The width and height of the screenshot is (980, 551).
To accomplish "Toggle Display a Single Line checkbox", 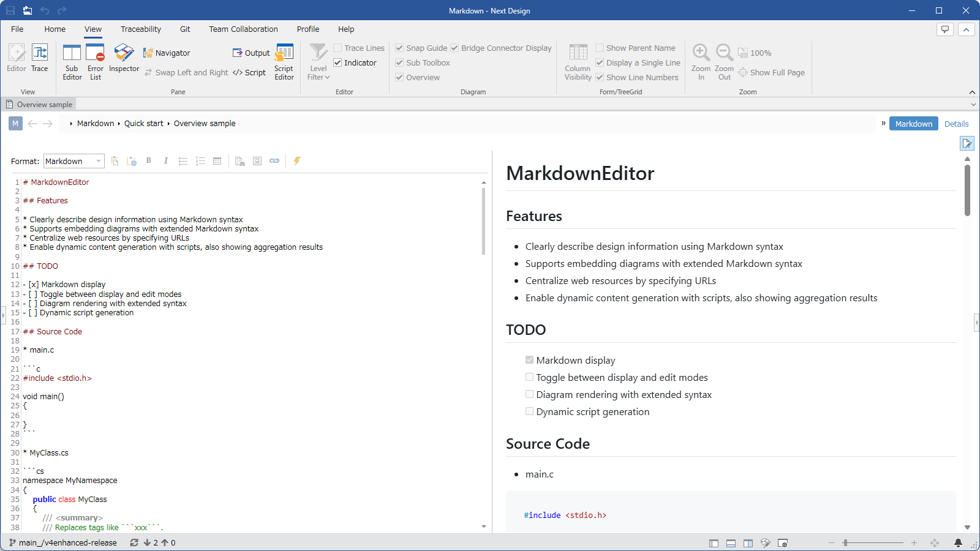I will [x=600, y=62].
